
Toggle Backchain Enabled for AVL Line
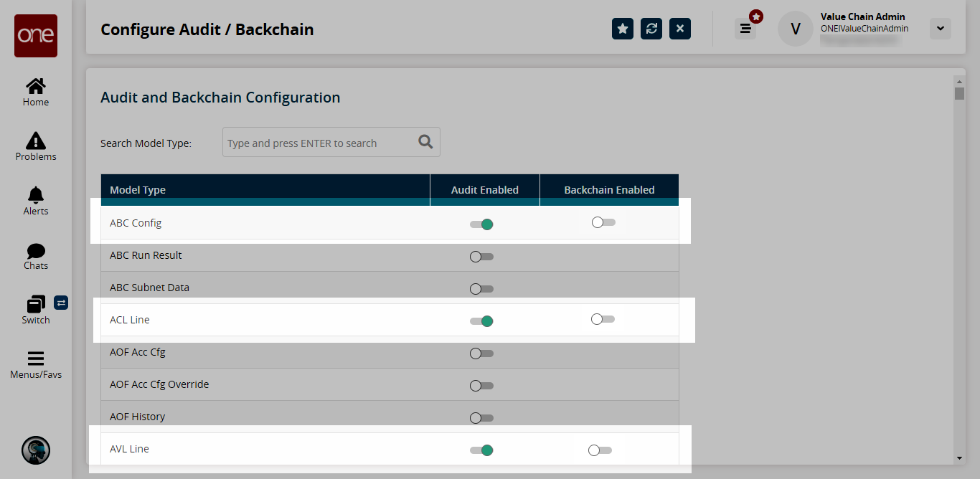point(600,450)
